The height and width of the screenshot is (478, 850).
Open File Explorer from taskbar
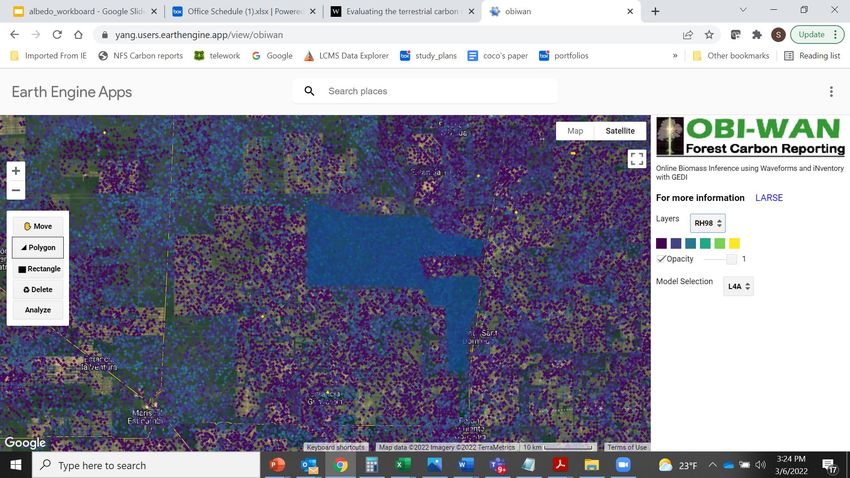[591, 465]
